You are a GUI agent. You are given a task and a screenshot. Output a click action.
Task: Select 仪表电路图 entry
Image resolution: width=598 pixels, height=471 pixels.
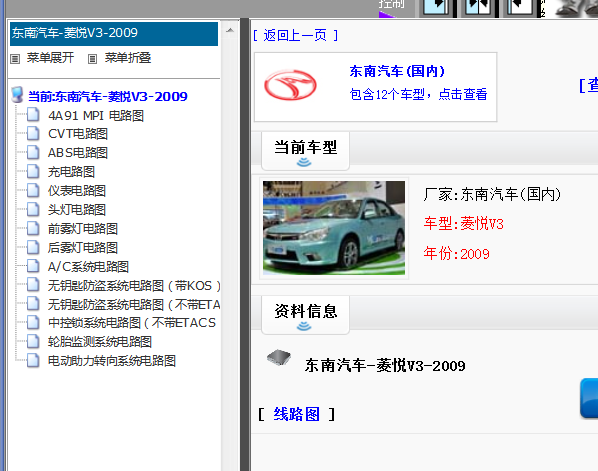(x=77, y=191)
